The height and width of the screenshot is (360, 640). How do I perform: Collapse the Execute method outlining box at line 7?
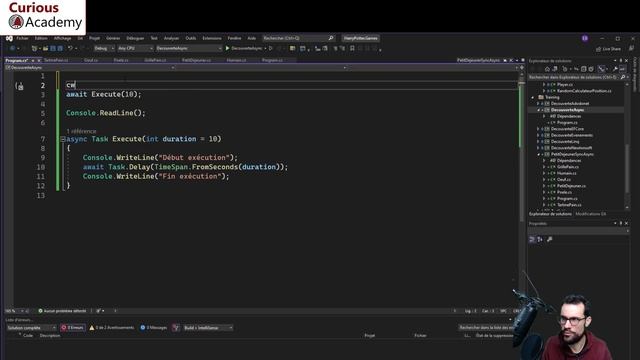(62, 139)
